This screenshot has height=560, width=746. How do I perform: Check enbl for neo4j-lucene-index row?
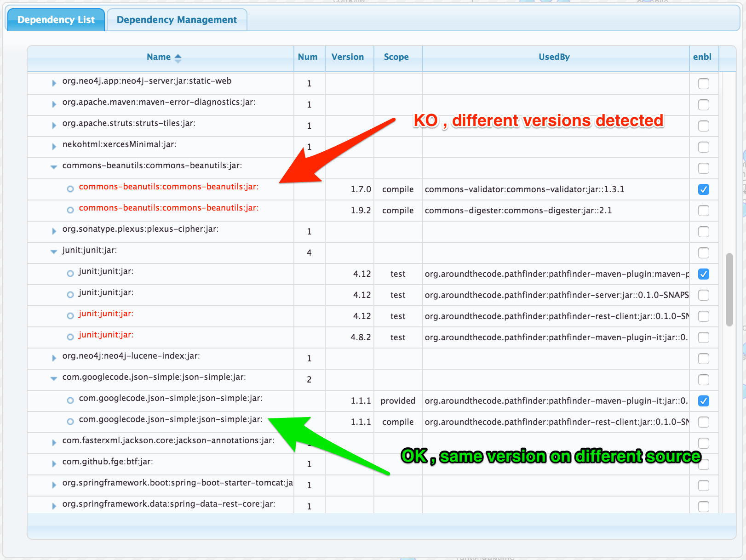tap(704, 359)
